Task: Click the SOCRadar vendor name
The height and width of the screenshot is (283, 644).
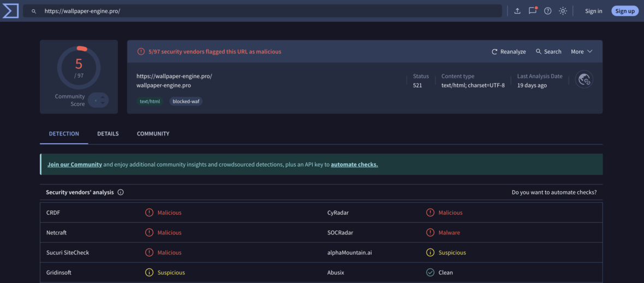Action: [340, 232]
